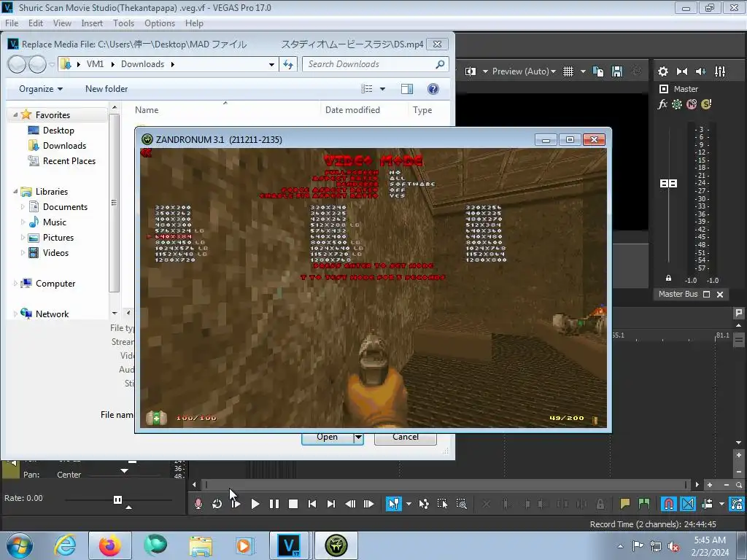This screenshot has width=747, height=560.
Task: Toggle Master fader channel lock
Action: (x=668, y=278)
